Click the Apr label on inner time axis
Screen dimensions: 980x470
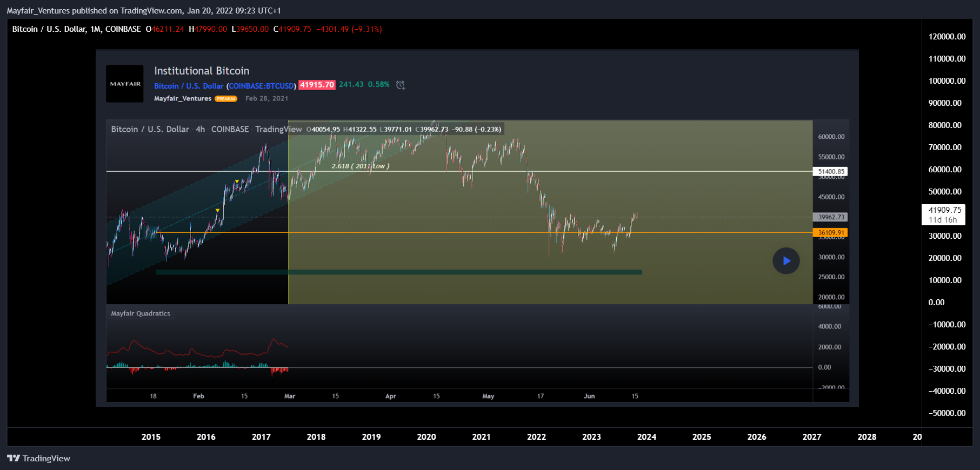pos(391,396)
